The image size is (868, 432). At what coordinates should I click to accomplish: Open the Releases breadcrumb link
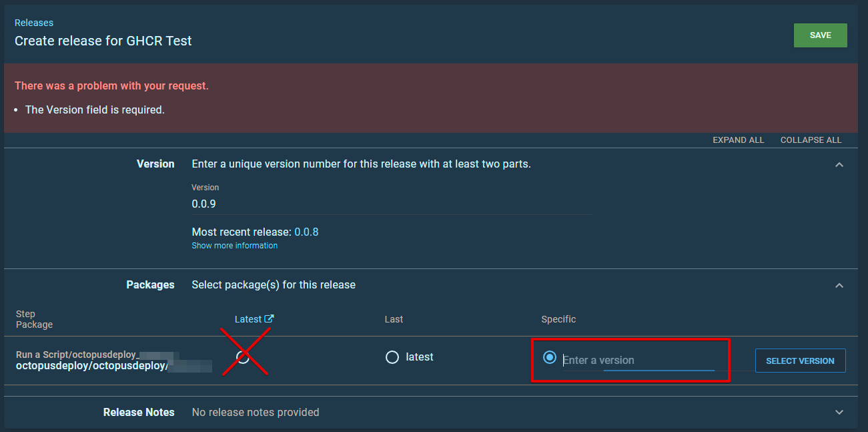(33, 22)
